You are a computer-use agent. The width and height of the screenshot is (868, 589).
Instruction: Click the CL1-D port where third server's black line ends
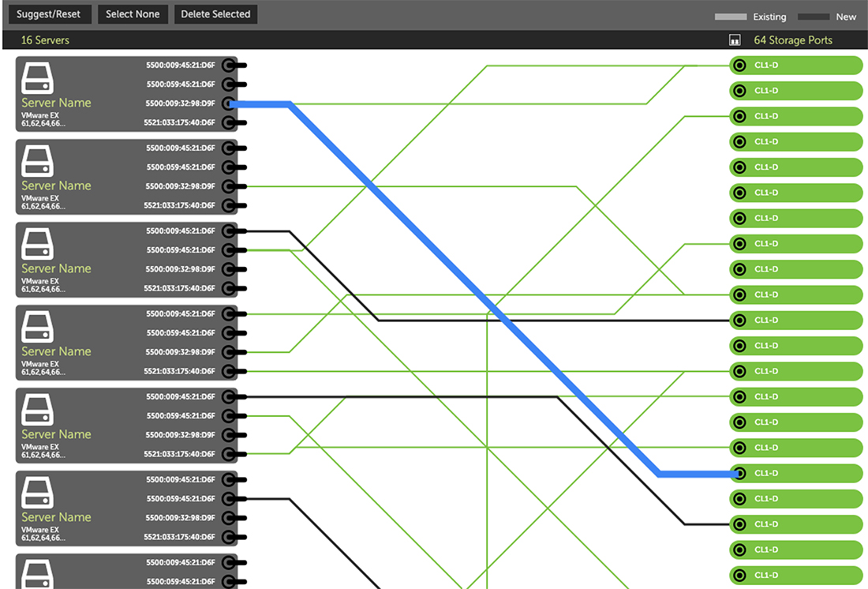[x=796, y=321]
